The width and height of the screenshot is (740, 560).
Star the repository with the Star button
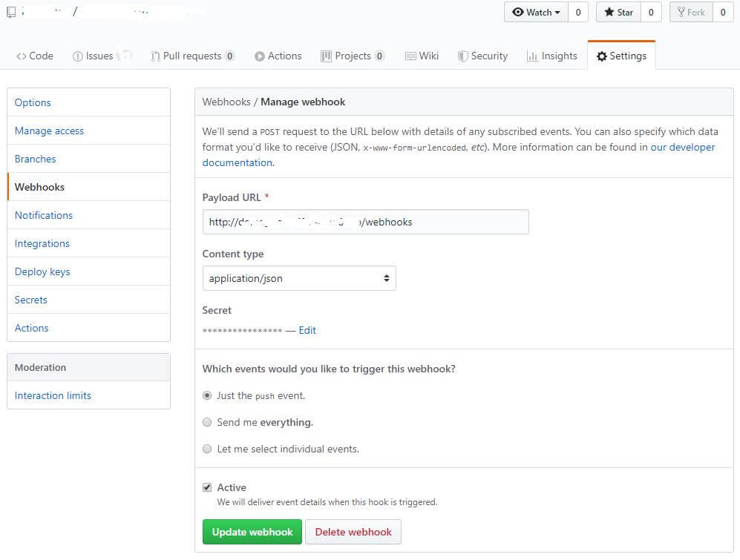coord(618,12)
